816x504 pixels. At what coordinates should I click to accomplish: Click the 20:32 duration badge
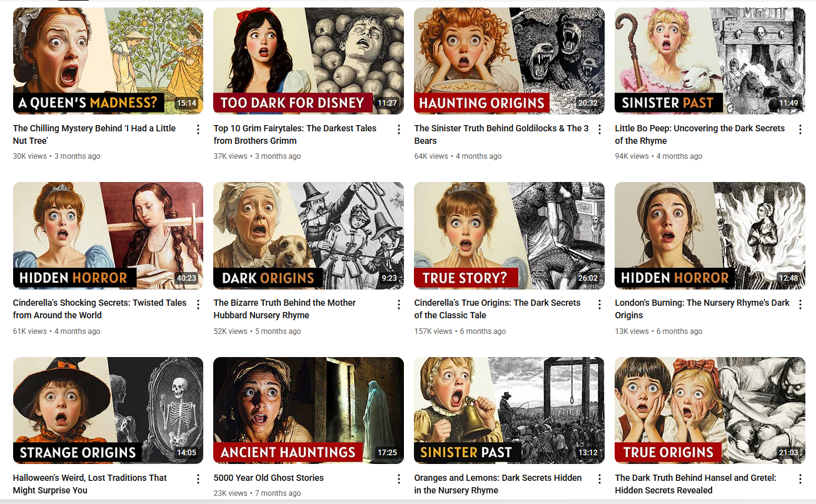click(588, 103)
